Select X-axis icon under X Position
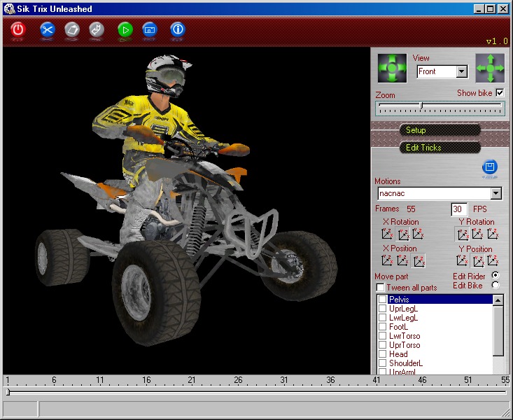This screenshot has width=513, height=420. [387, 260]
